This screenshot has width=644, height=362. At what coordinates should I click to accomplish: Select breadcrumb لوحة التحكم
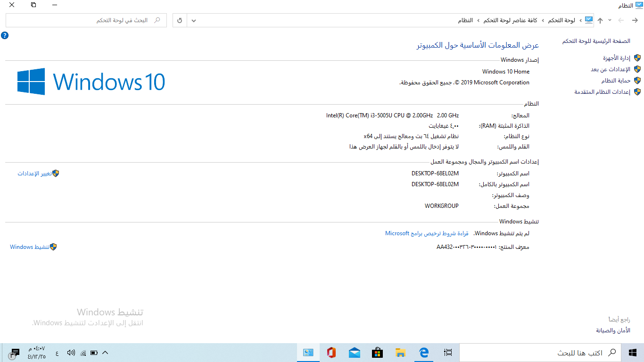coord(561,20)
